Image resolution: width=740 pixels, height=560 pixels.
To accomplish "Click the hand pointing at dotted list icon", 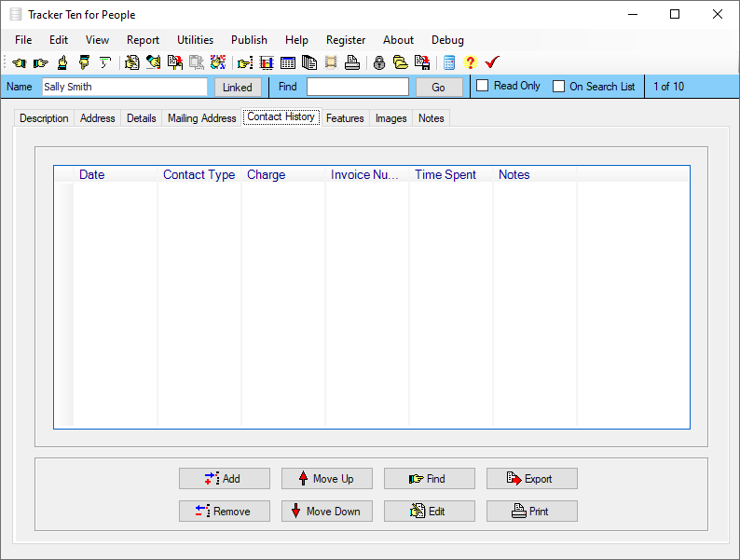I will click(x=245, y=62).
